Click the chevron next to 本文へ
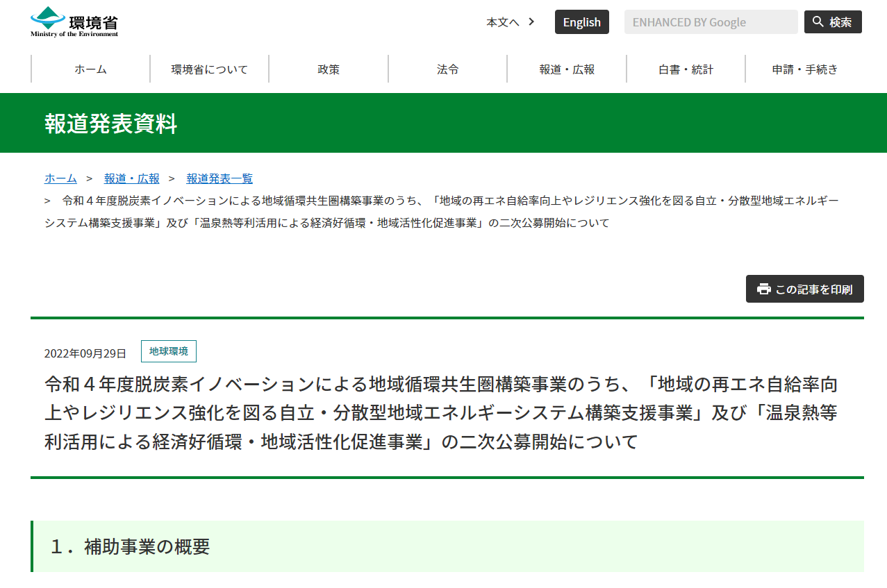 531,22
